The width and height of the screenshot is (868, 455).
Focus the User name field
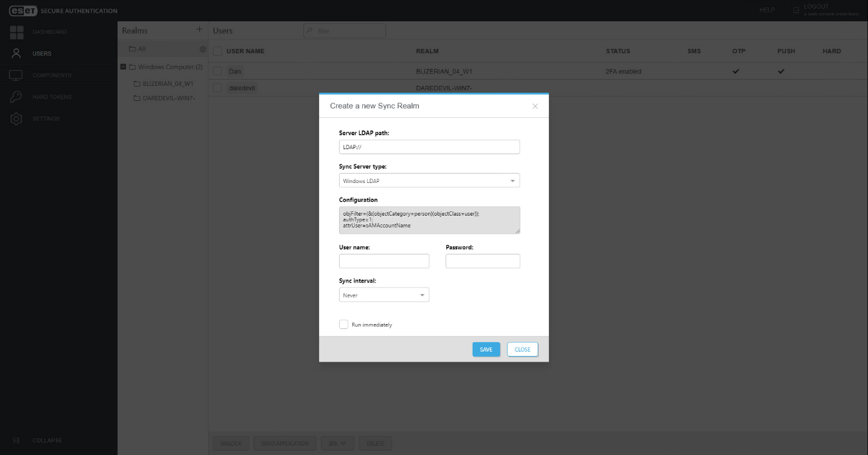coord(384,261)
